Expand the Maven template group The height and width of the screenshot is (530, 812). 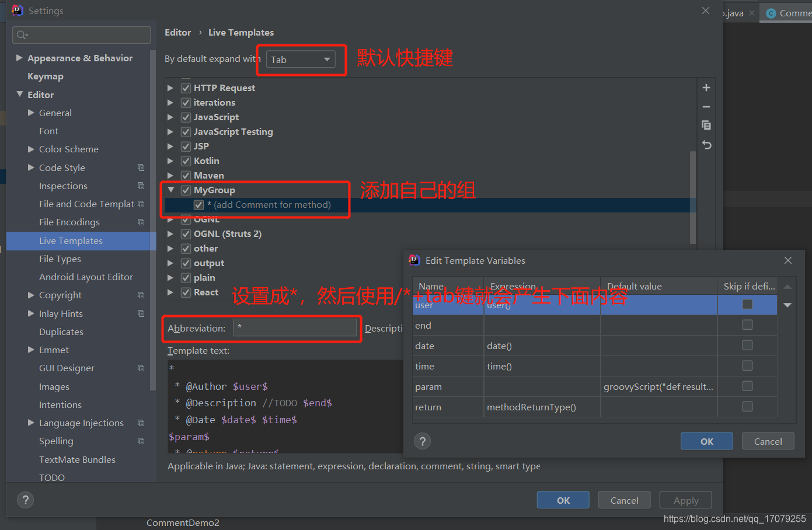pos(170,175)
